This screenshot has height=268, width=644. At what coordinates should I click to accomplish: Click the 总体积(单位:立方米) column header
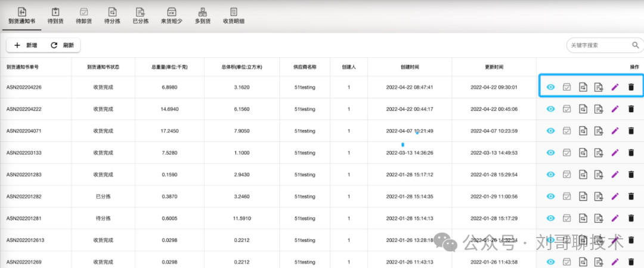241,67
